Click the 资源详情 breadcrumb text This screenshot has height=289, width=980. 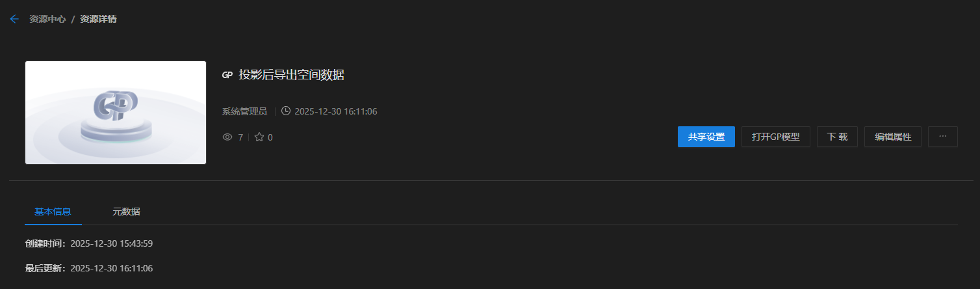98,20
